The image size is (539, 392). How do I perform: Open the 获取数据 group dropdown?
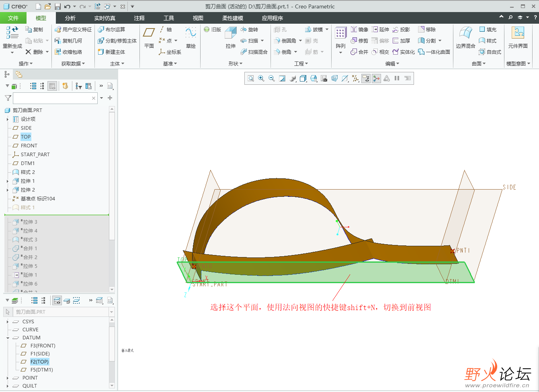(x=73, y=63)
